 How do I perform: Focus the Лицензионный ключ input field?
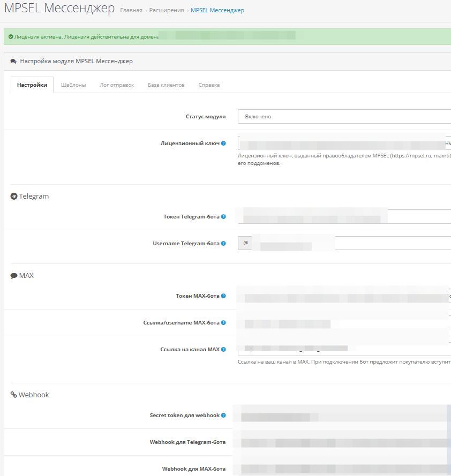pos(344,143)
